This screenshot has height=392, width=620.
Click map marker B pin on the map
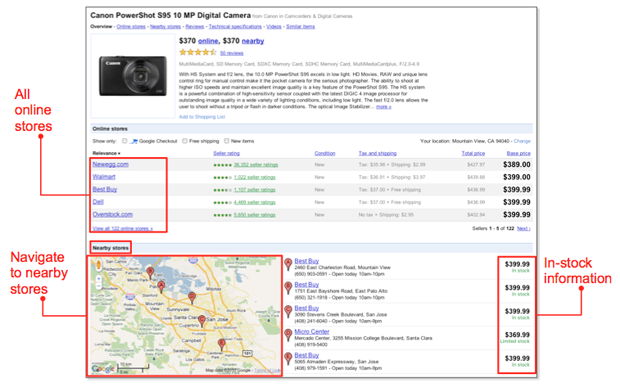point(150,272)
